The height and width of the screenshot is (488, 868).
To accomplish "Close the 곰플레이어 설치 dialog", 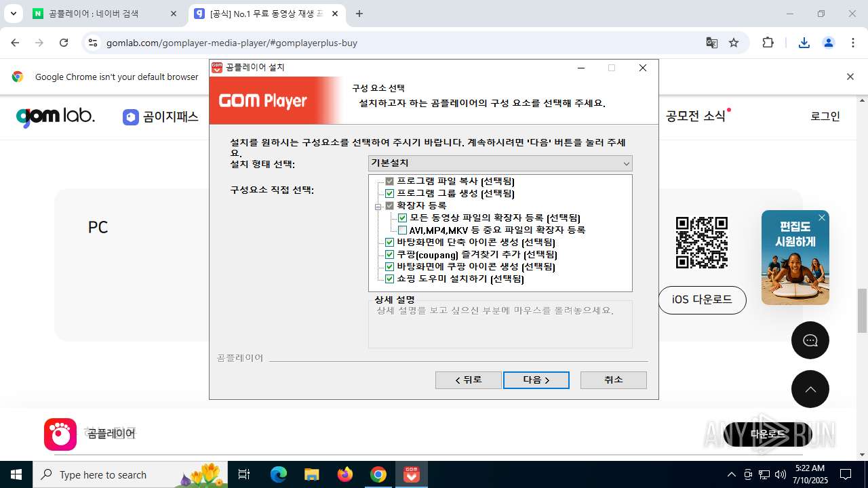I will (x=643, y=68).
